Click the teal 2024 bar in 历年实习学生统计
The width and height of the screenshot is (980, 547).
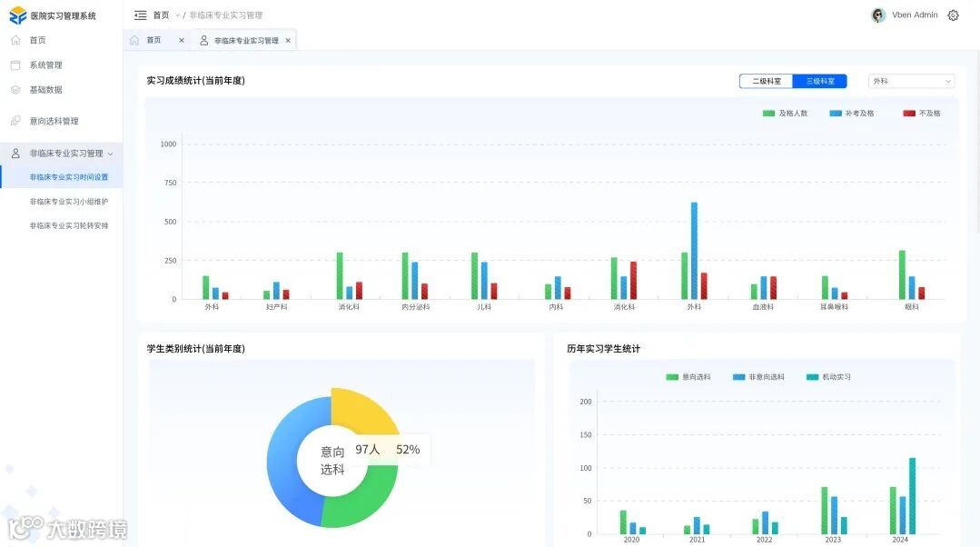[x=912, y=496]
